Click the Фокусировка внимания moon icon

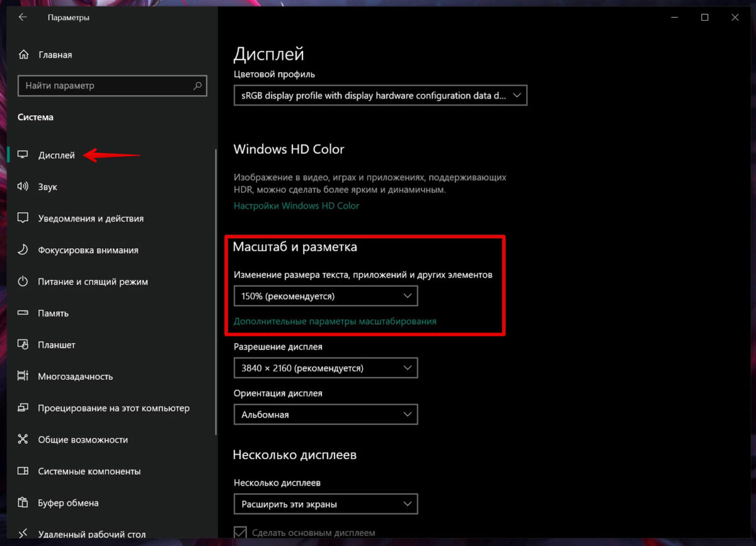(x=23, y=250)
